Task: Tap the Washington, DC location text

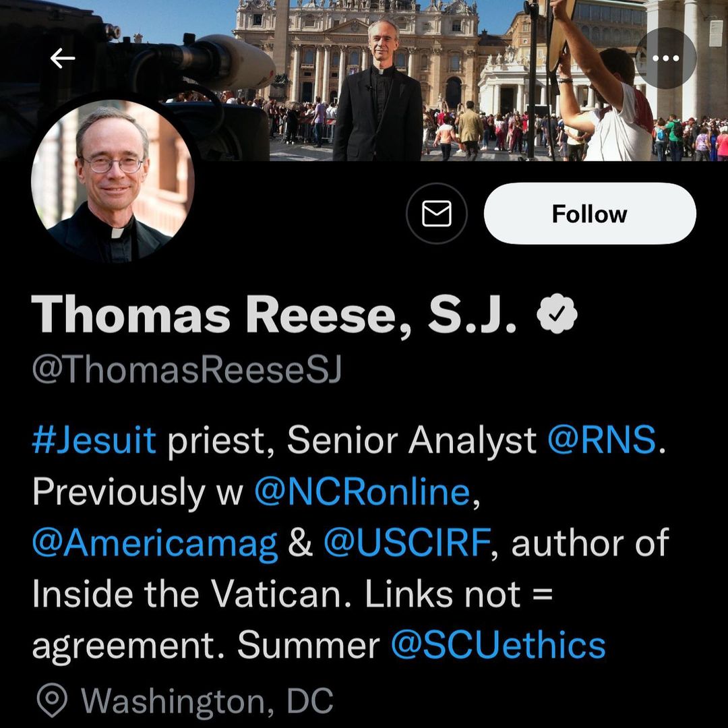Action: click(207, 701)
